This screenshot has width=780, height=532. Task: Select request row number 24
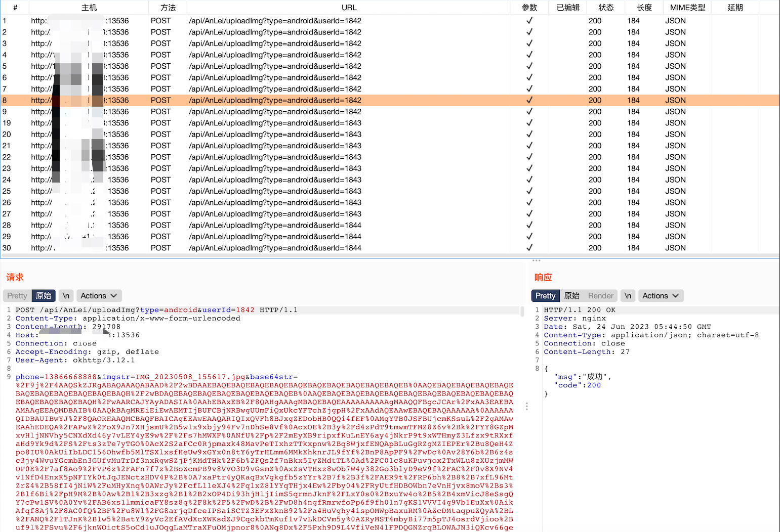390,180
